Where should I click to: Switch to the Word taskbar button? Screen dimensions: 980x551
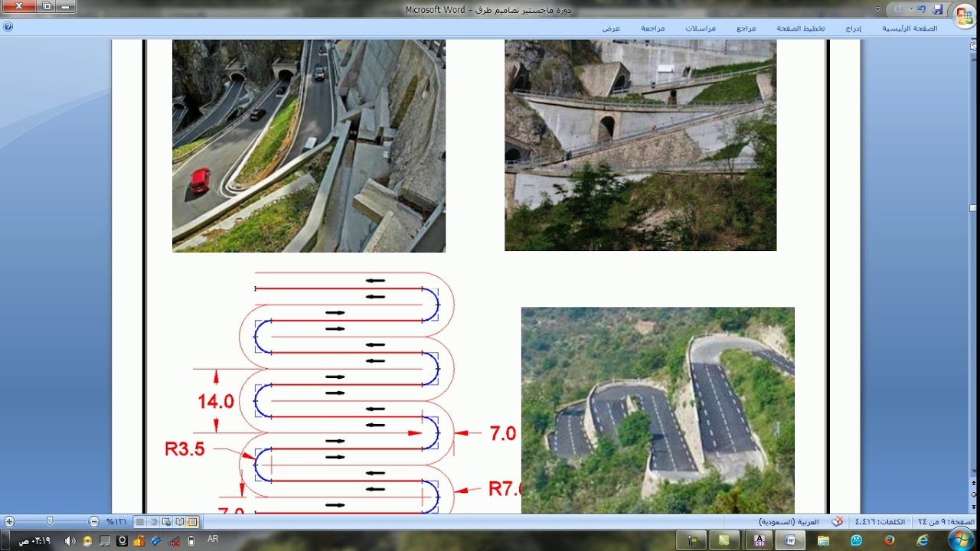pyautogui.click(x=789, y=540)
